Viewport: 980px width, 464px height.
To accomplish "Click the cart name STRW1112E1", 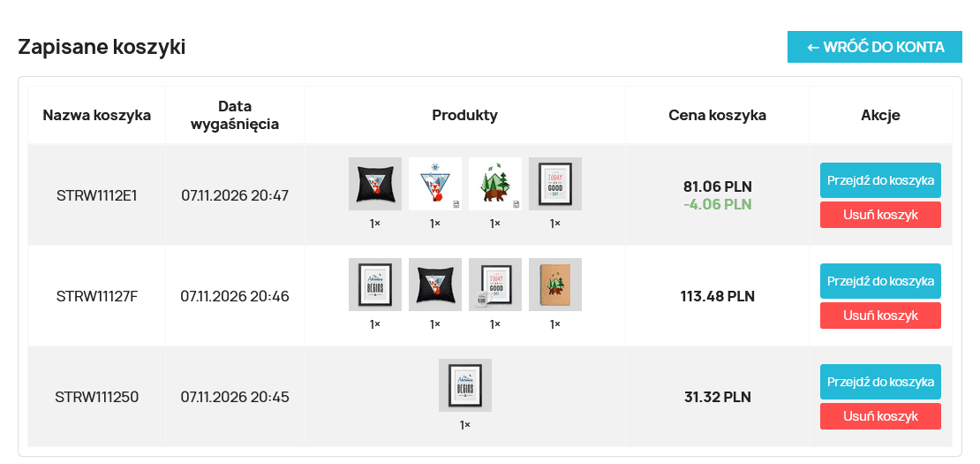I will point(97,195).
